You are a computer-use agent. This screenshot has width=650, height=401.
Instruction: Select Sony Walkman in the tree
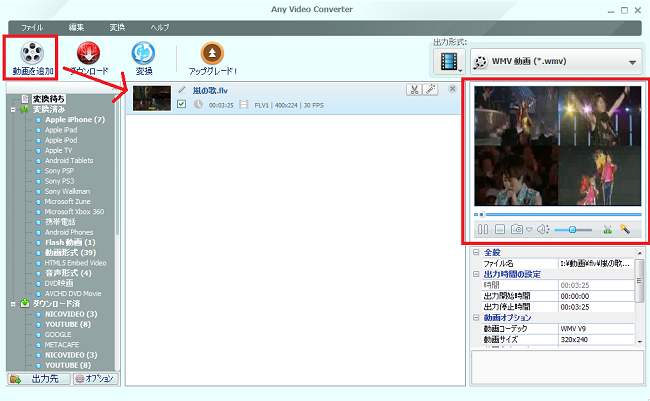coord(67,191)
